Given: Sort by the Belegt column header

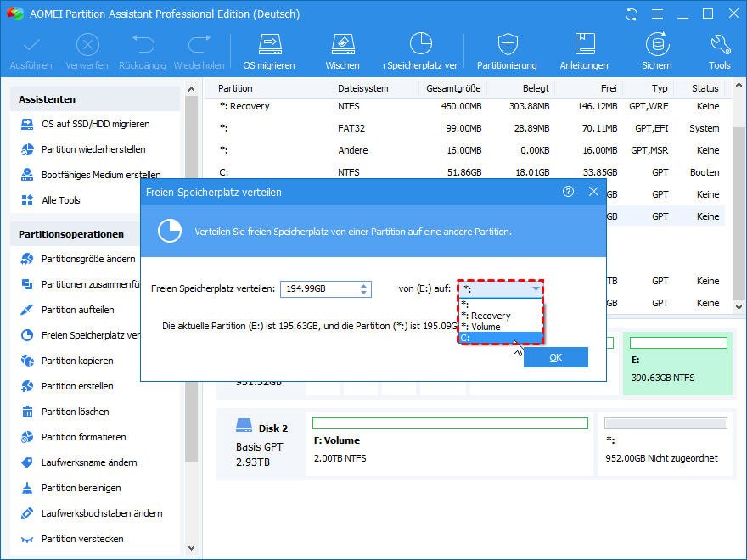Looking at the screenshot, I should 536,88.
